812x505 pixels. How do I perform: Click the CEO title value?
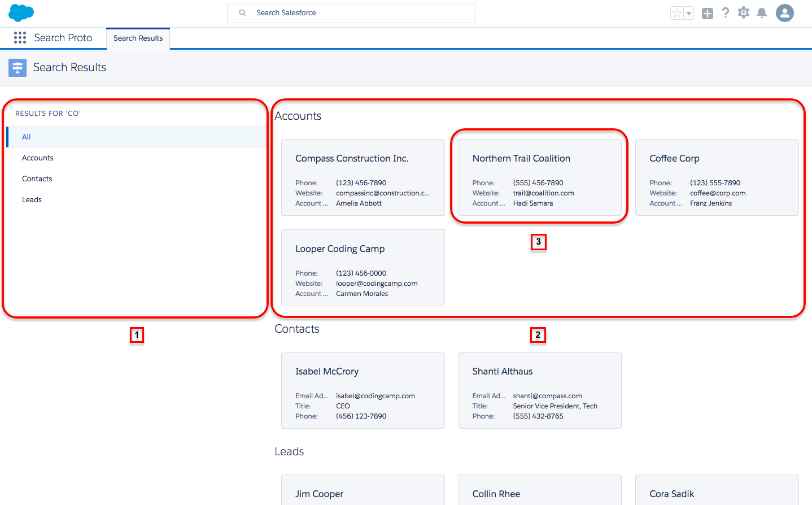pos(343,406)
